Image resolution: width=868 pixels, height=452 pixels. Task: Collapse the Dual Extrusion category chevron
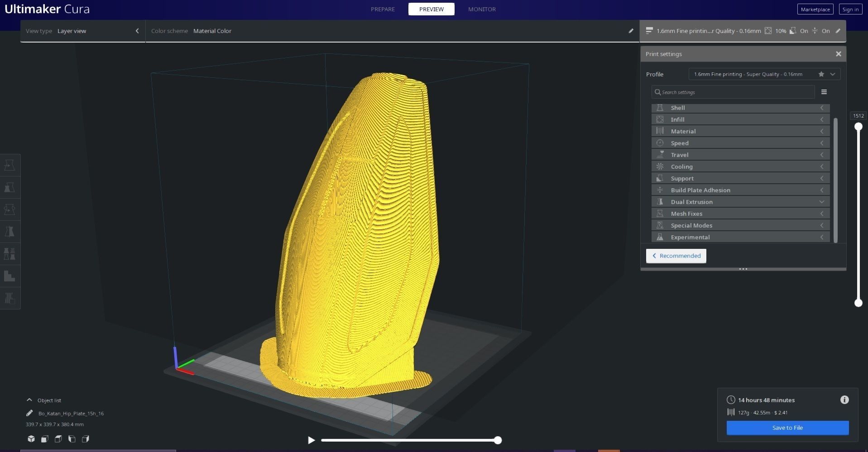point(821,202)
